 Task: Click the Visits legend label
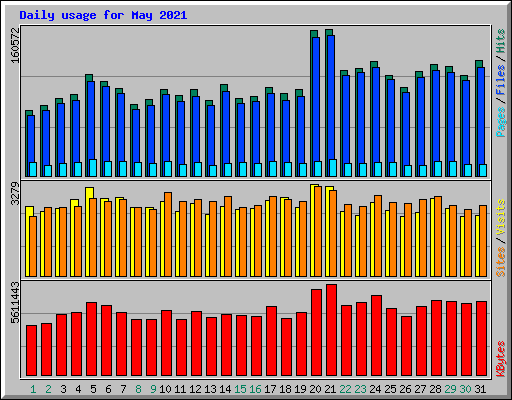tap(501, 217)
